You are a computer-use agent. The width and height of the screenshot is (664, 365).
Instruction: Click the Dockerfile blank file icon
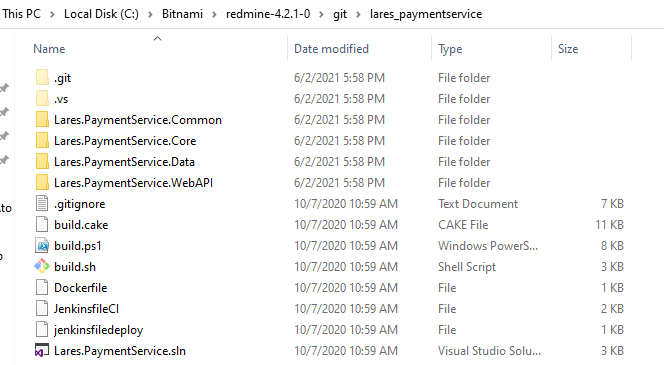(42, 288)
